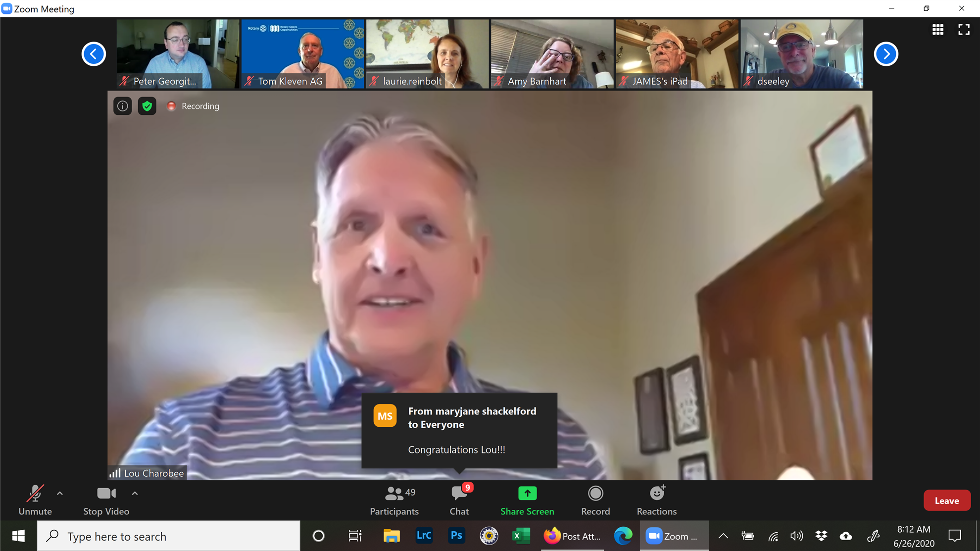Click the Share Screen button

[527, 500]
